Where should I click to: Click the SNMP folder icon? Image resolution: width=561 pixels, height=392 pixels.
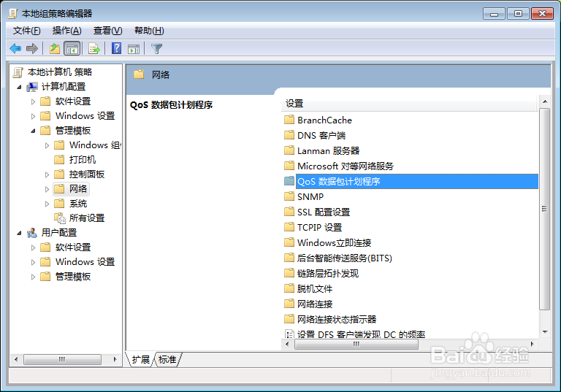pos(289,196)
